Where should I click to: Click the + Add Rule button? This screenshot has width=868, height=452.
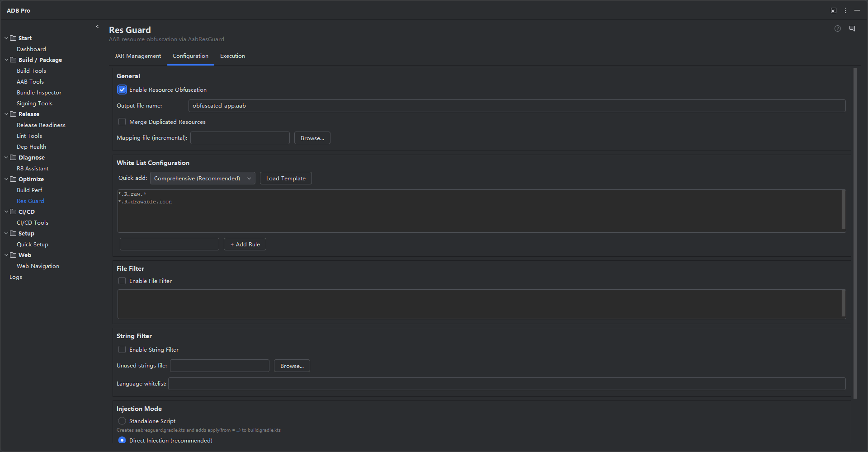[x=245, y=244]
